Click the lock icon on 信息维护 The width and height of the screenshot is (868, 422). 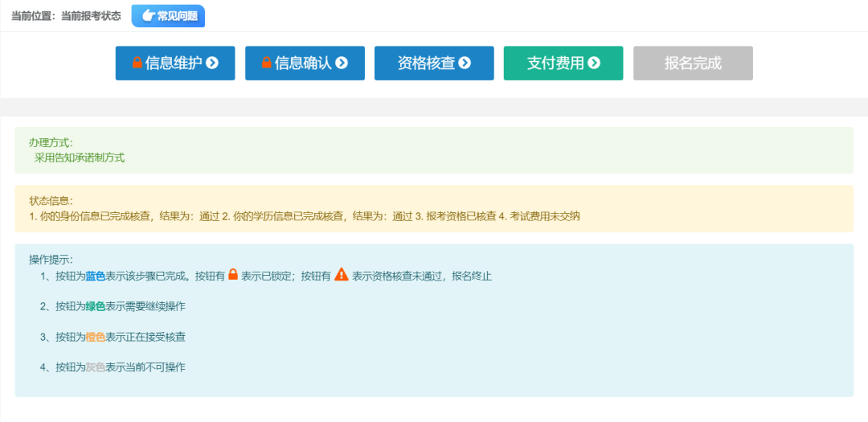[137, 63]
